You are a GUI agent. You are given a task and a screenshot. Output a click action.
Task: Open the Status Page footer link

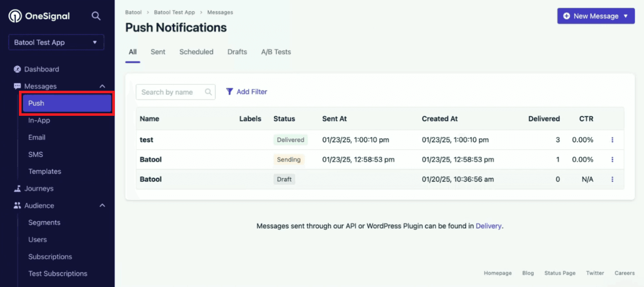point(559,273)
